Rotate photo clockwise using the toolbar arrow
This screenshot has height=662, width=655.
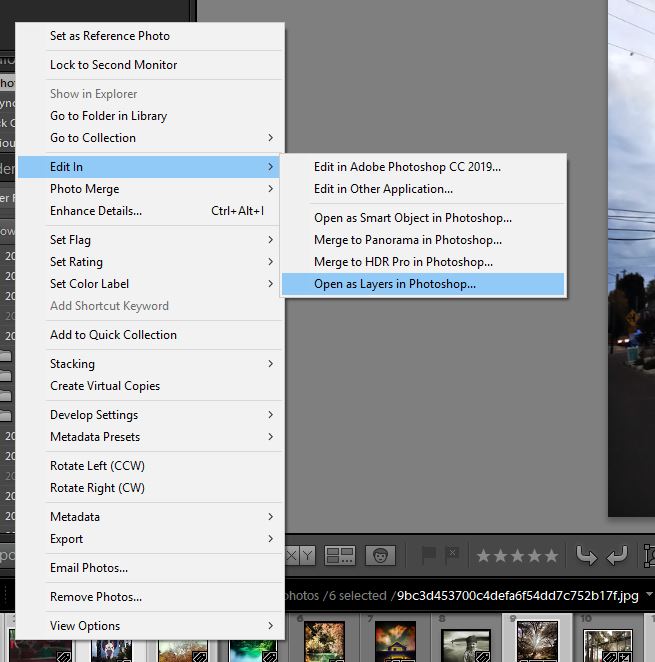[x=617, y=554]
